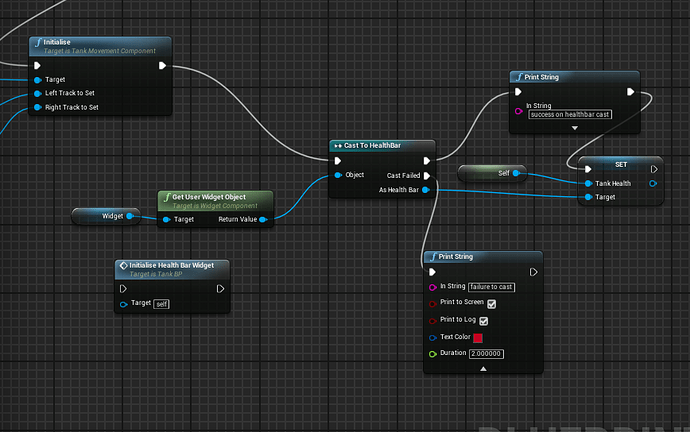Edit Duration value 2.000000 field

click(x=486, y=354)
